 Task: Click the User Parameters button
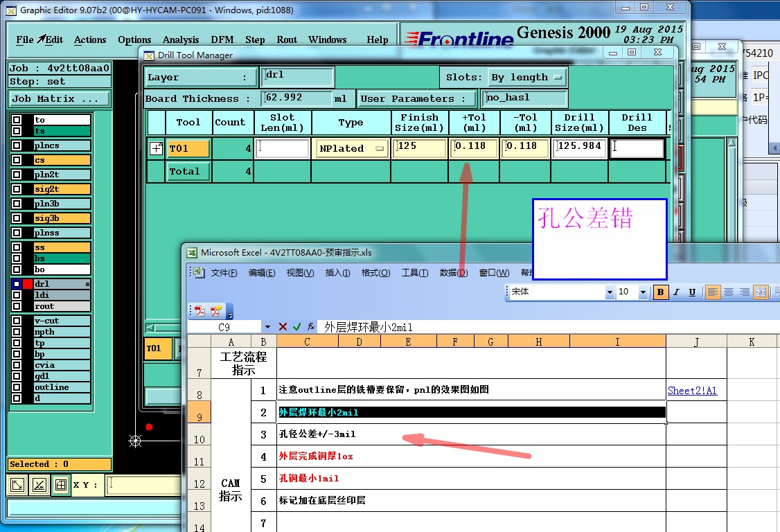(417, 98)
